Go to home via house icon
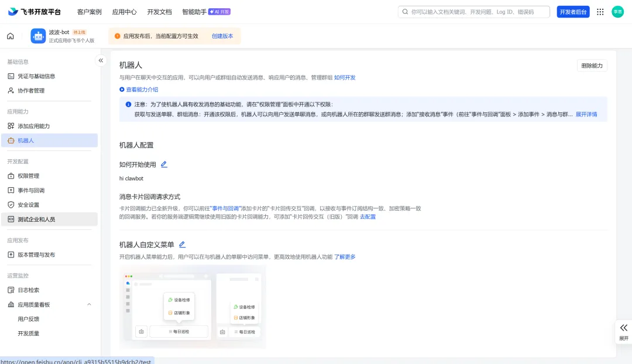 click(x=11, y=36)
